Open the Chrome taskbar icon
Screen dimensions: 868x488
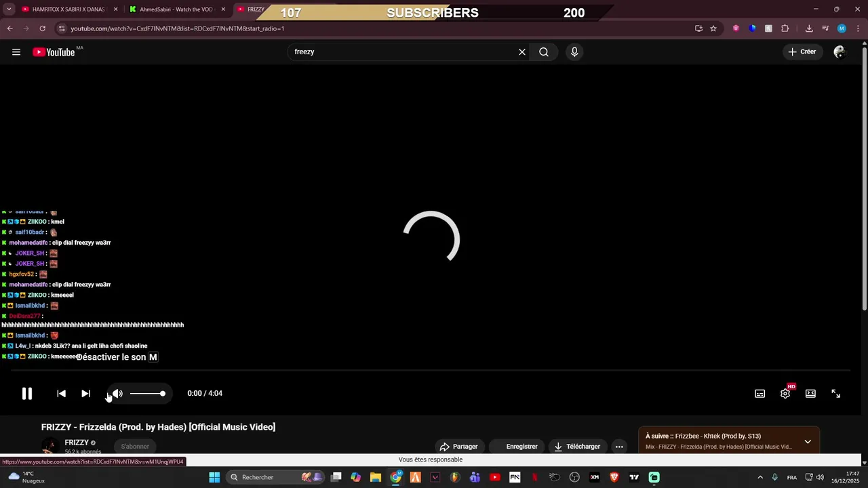click(x=396, y=477)
